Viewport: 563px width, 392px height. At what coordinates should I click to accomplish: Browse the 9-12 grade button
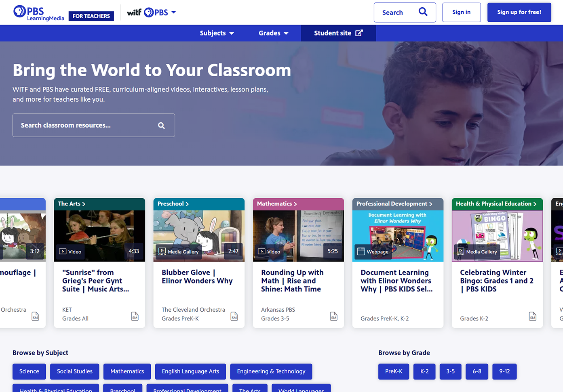point(504,371)
